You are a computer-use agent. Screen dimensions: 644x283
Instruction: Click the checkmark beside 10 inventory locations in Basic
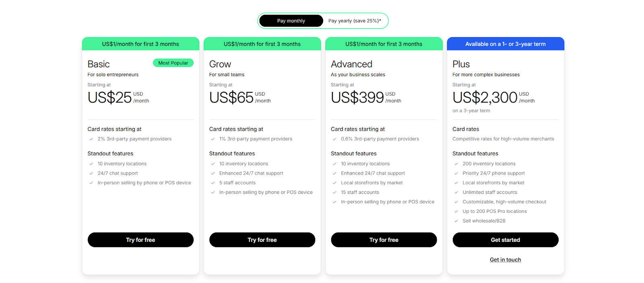point(91,164)
